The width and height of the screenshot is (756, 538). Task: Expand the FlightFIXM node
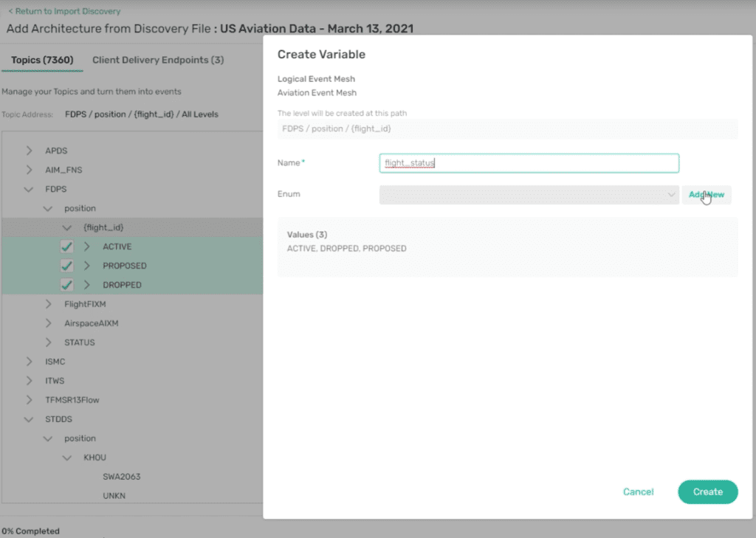47,303
